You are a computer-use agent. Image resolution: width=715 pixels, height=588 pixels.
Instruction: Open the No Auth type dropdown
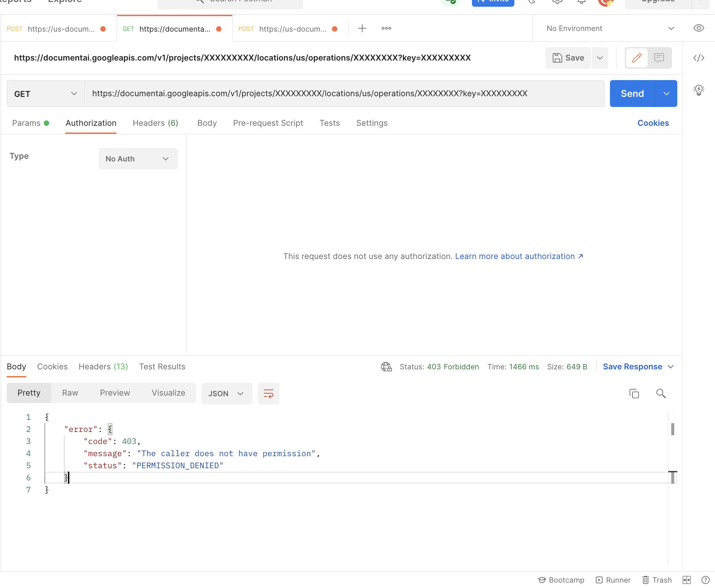coord(138,159)
